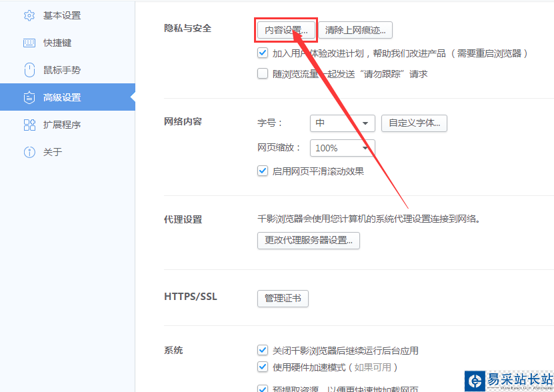
Task: Click the 字号： label
Action: pos(269,123)
